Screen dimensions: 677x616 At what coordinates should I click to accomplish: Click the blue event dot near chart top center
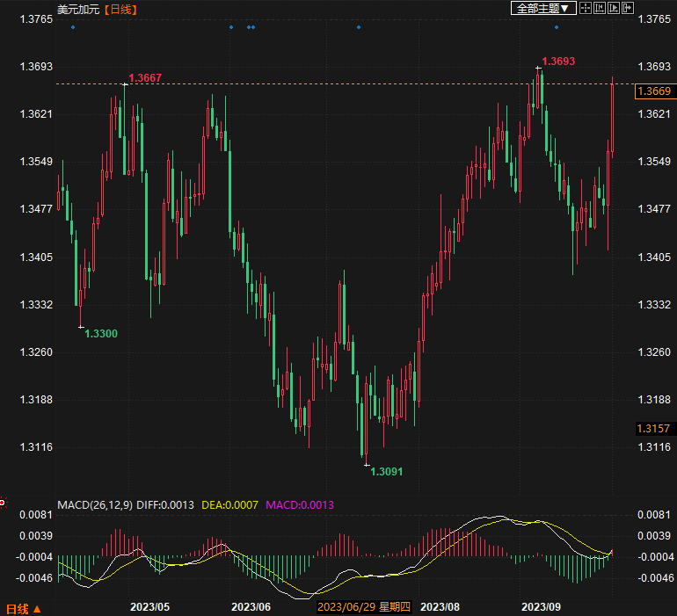pos(359,27)
